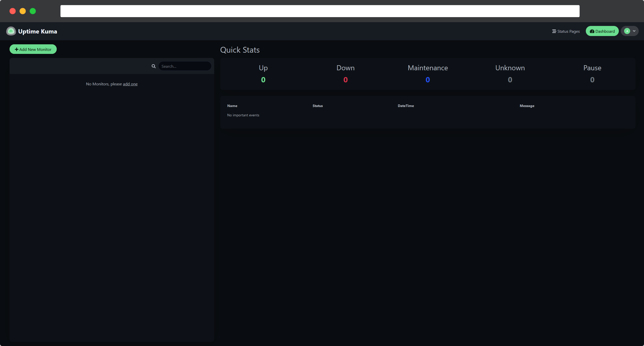
Task: Select Status Pages in the navigation bar
Action: pyautogui.click(x=568, y=31)
